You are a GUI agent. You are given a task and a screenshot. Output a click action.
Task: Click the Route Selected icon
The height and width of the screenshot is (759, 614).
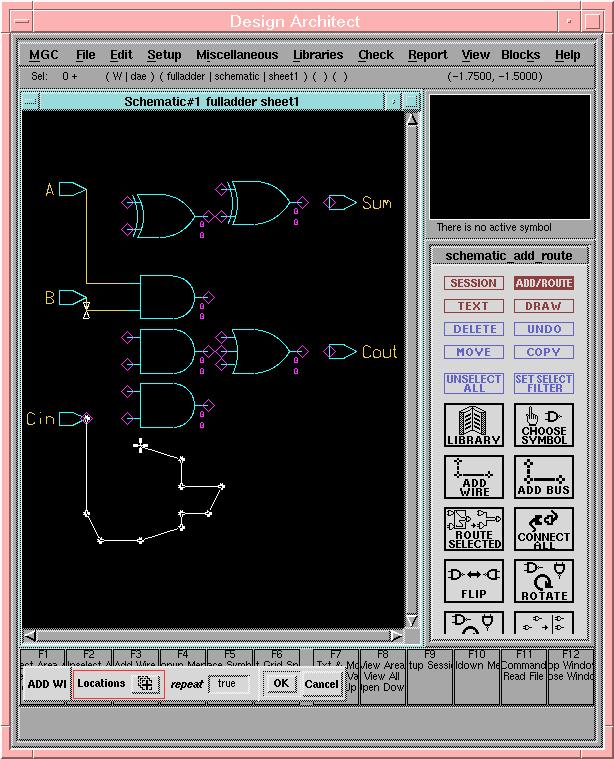474,529
